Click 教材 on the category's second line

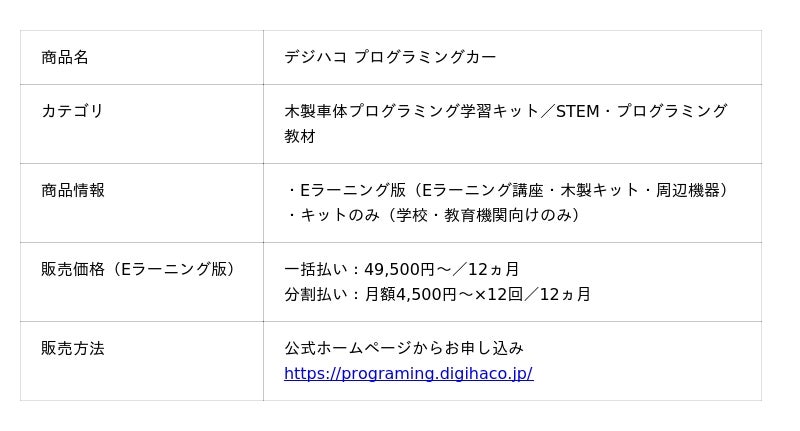(x=300, y=136)
